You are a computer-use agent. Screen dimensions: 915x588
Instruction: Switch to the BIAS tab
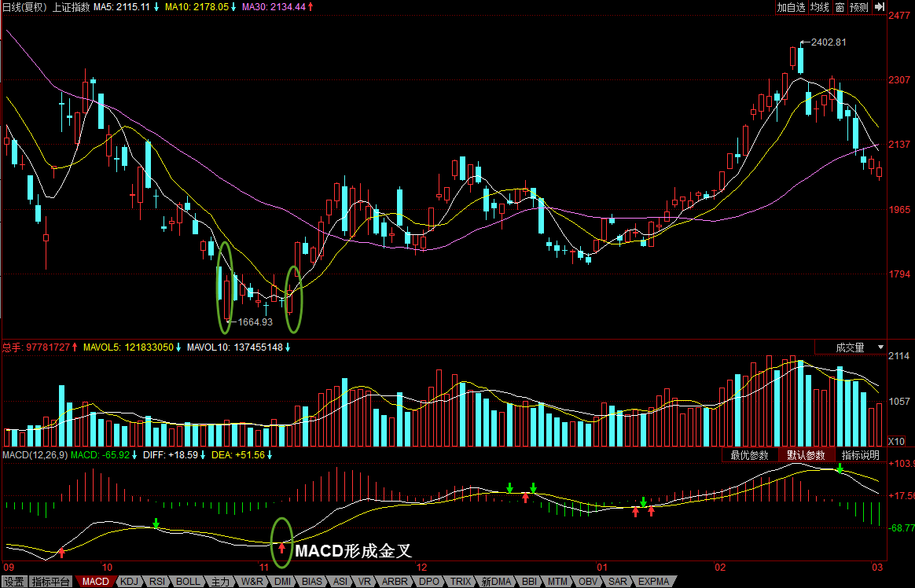[312, 582]
